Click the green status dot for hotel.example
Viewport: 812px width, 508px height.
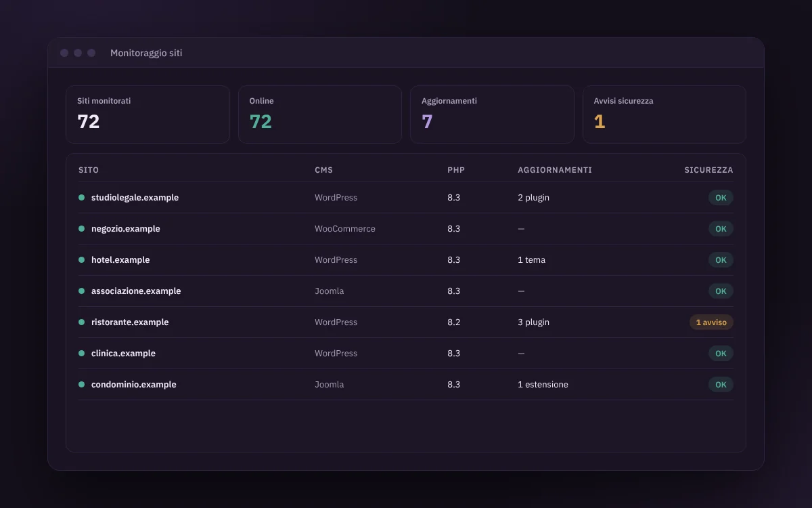pos(81,260)
